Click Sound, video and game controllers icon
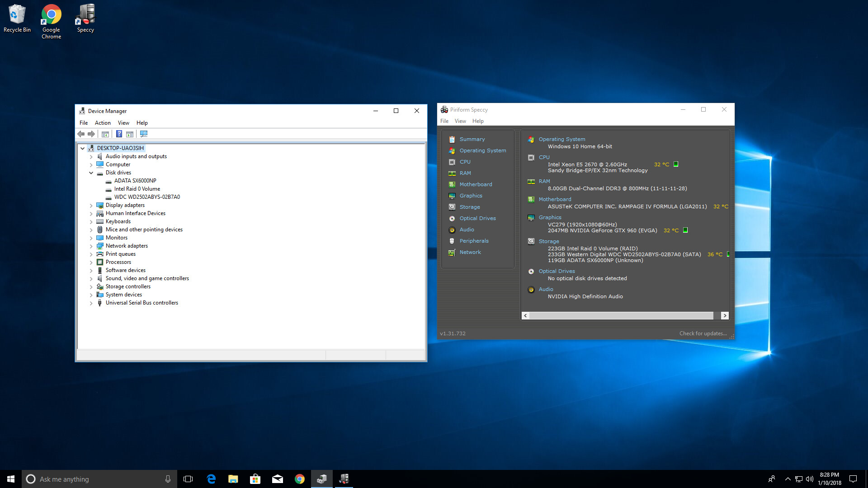 [x=100, y=278]
